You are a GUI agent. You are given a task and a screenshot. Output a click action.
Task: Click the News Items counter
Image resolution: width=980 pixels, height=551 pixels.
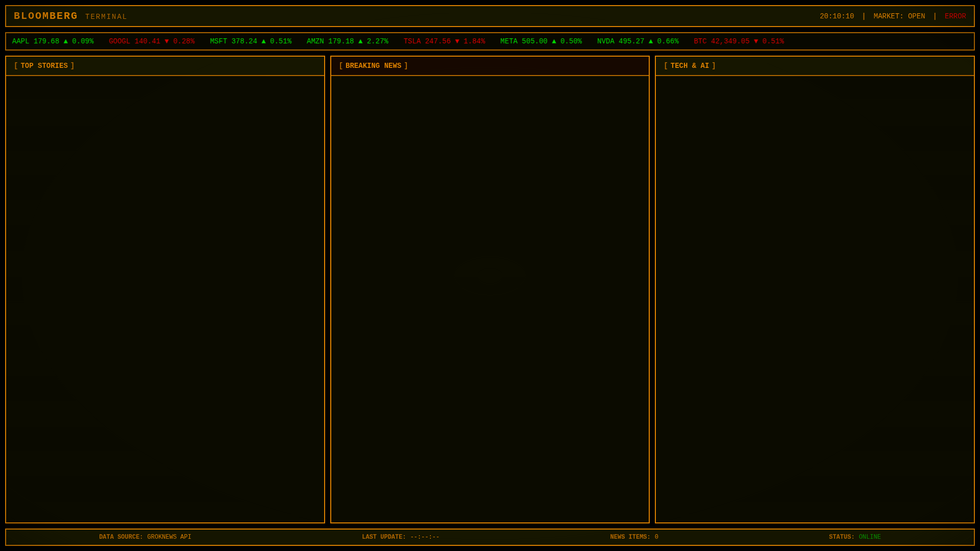pyautogui.click(x=634, y=537)
